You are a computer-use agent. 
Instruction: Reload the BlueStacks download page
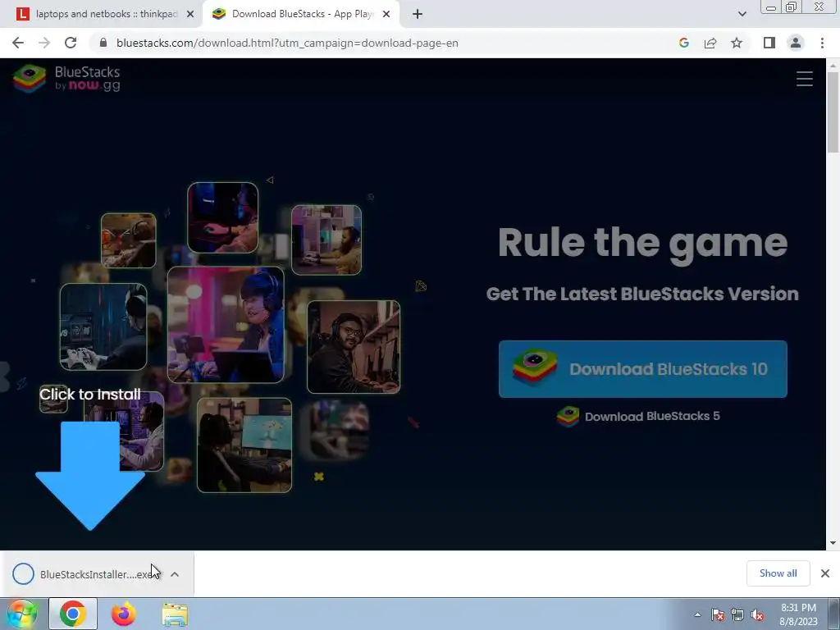pyautogui.click(x=71, y=43)
